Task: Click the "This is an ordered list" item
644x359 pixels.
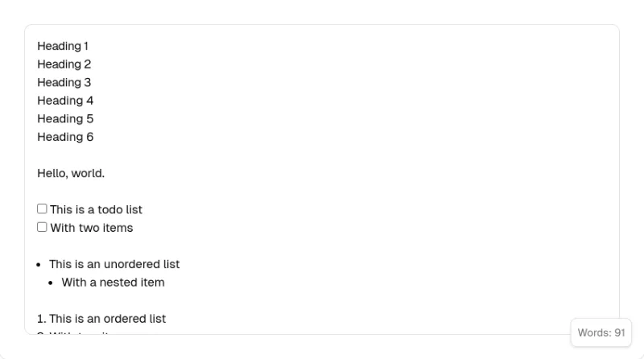Action: point(107,319)
